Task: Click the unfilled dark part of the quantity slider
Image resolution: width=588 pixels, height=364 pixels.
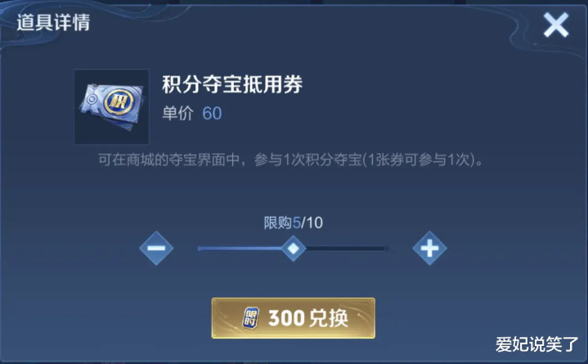Action: click(347, 248)
